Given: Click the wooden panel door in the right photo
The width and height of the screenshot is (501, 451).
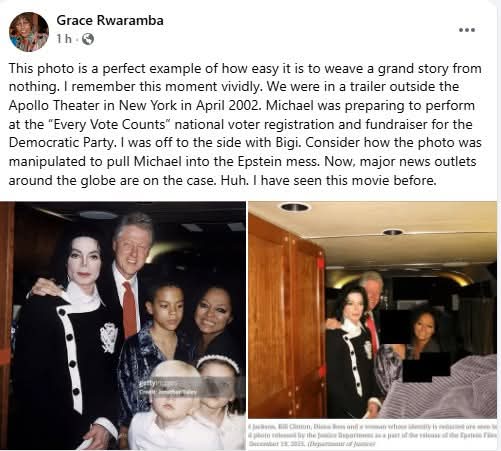Looking at the screenshot, I should [287, 315].
